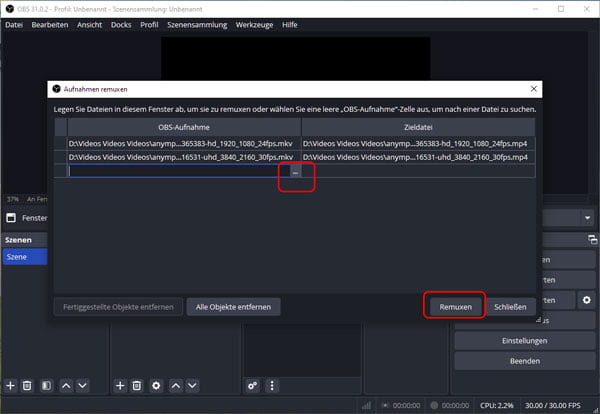The height and width of the screenshot is (414, 600).
Task: Click the empty Zieldatei cell in third row
Action: tap(418, 171)
